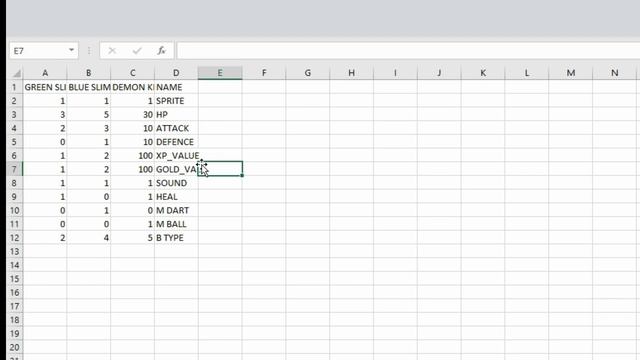Click the fill handle of cell E7
The image size is (640, 360).
(242, 176)
